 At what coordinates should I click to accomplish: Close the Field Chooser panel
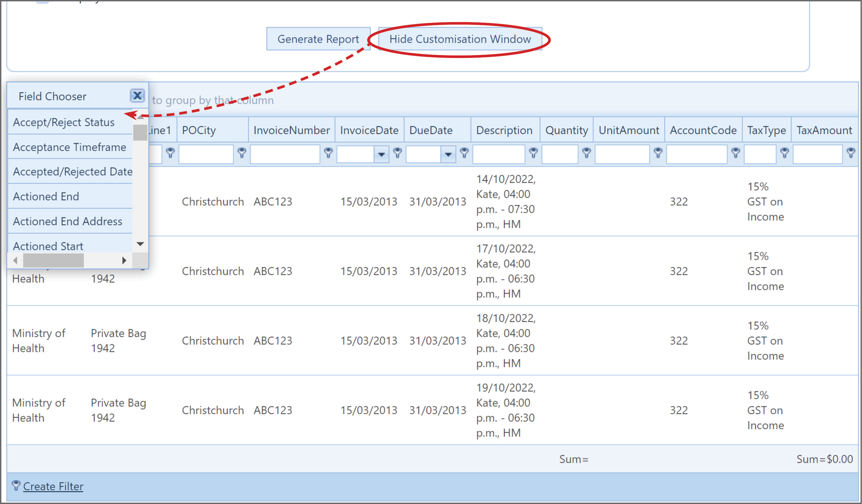[x=137, y=95]
